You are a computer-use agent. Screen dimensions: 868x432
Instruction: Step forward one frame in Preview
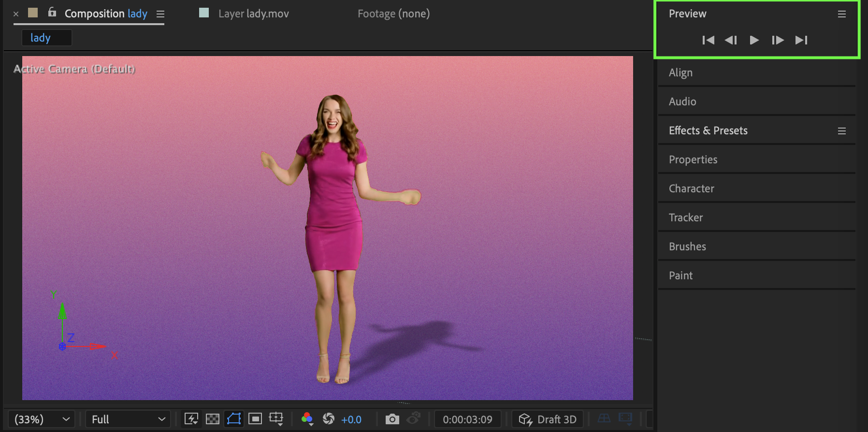pyautogui.click(x=777, y=40)
